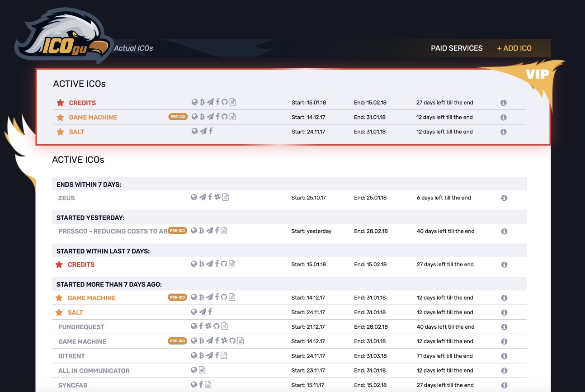Open the Telegram icon for ZEUS
Screen dimensions: 585x392
(203, 197)
